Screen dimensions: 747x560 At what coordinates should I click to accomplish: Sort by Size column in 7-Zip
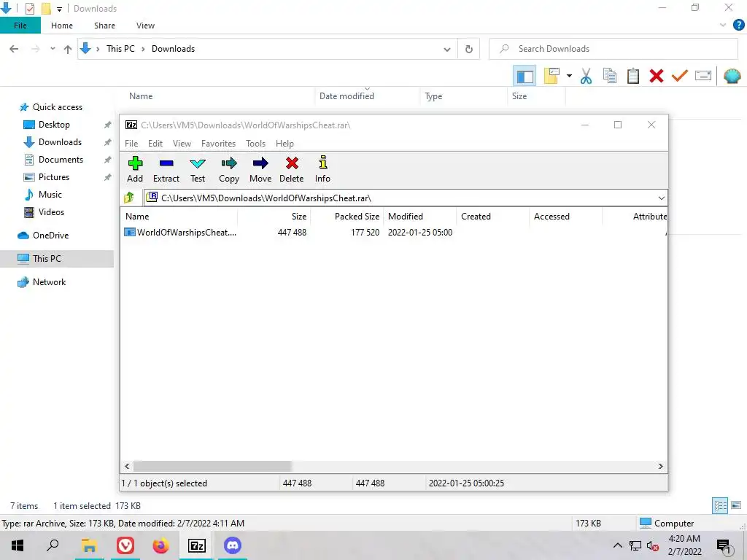pyautogui.click(x=274, y=216)
